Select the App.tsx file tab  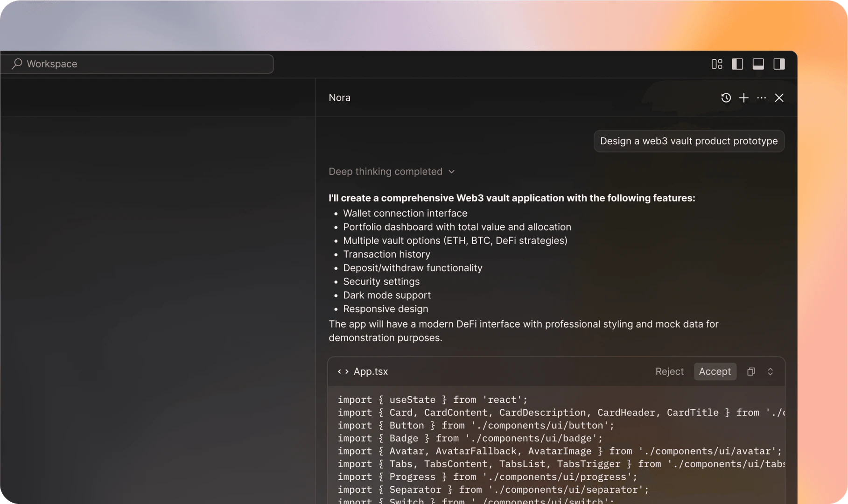click(370, 371)
